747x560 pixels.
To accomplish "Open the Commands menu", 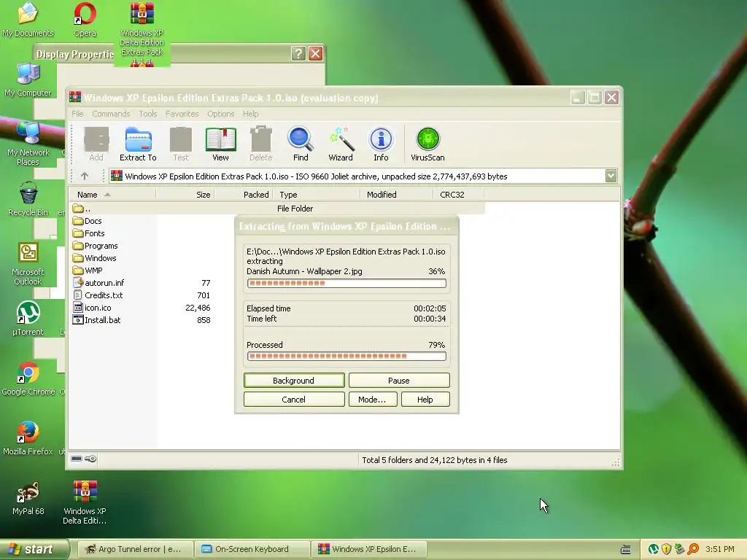I will pos(111,114).
